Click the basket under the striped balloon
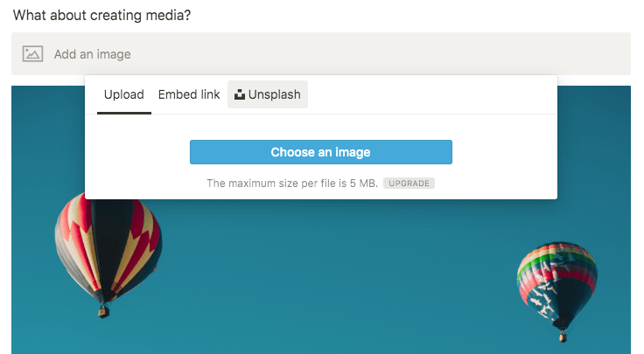Image resolution: width=644 pixels, height=354 pixels. pyautogui.click(x=104, y=312)
